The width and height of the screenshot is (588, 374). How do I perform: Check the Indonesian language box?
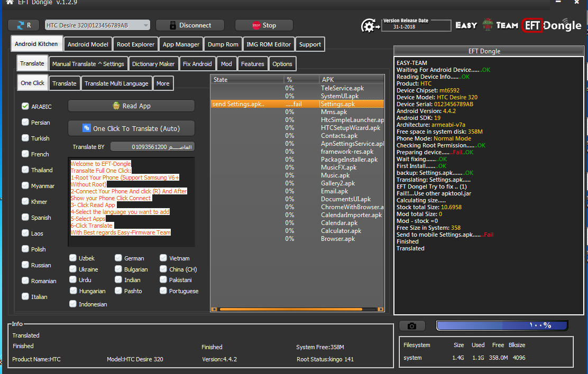coord(73,304)
